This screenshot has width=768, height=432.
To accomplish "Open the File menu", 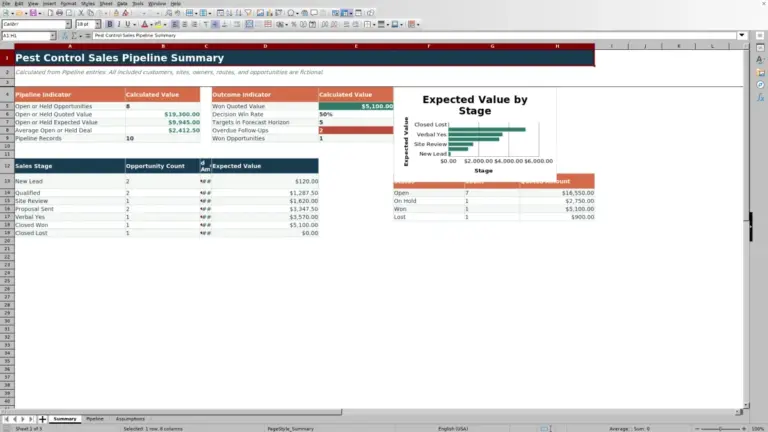I will pos(6,3).
